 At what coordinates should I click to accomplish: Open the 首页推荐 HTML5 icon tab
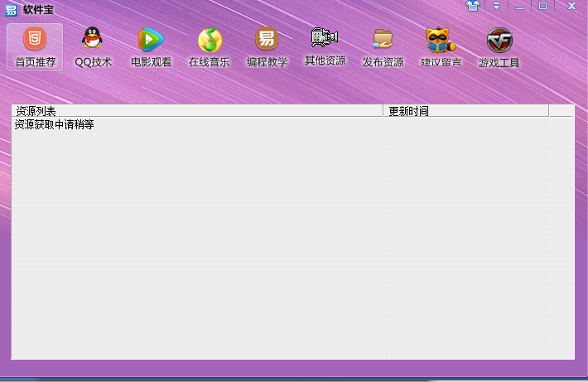(35, 47)
